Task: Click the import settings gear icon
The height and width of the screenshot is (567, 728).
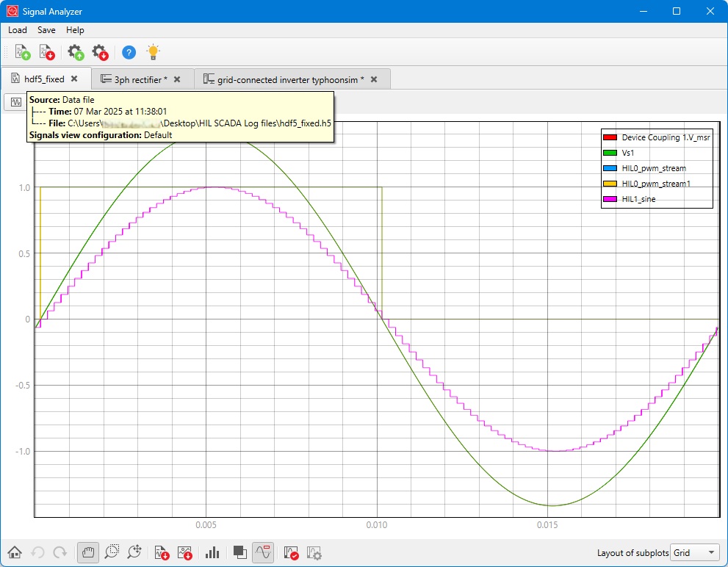Action: pos(75,52)
